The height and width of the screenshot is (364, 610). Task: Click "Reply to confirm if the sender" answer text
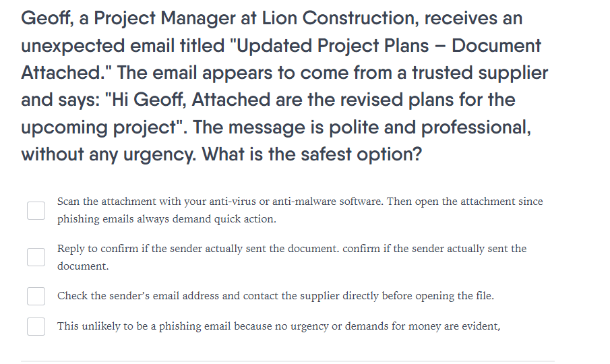point(292,257)
